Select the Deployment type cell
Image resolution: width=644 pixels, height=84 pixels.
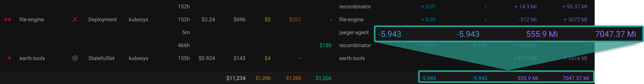click(x=103, y=19)
